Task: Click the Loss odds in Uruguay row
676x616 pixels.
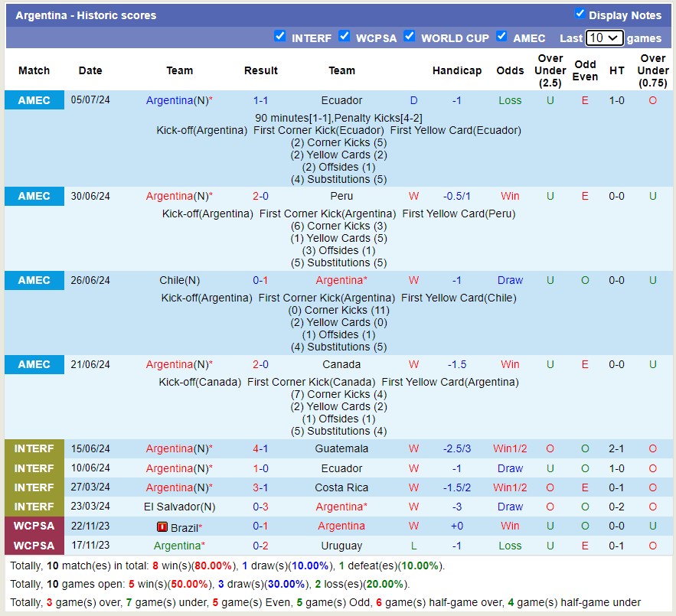Action: point(510,546)
